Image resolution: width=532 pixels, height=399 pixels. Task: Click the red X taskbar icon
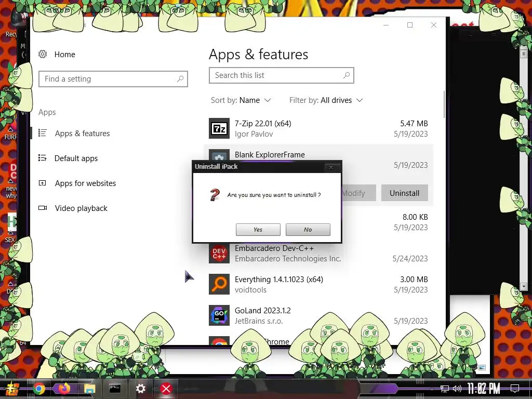coord(166,389)
